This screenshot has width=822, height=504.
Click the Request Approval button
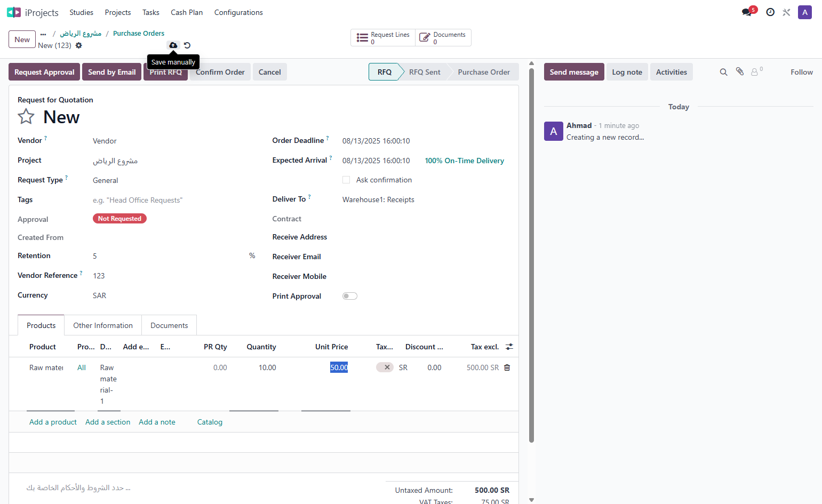(44, 72)
